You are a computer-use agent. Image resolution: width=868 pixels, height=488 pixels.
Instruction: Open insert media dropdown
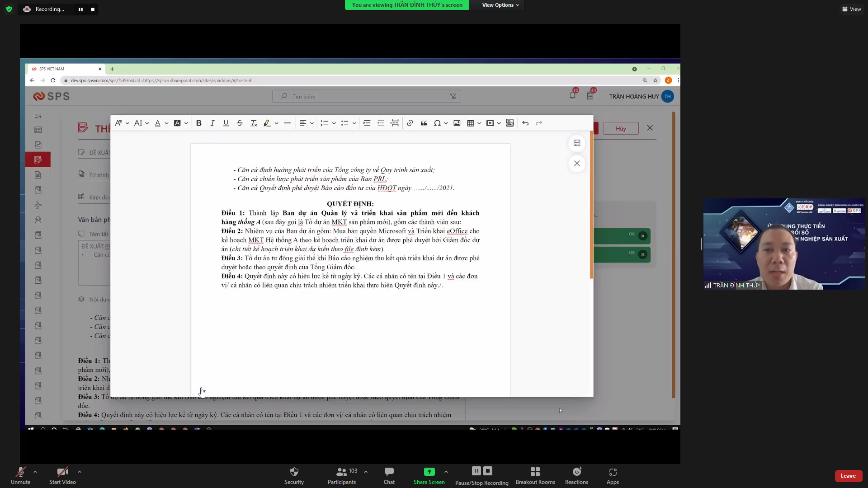(494, 123)
